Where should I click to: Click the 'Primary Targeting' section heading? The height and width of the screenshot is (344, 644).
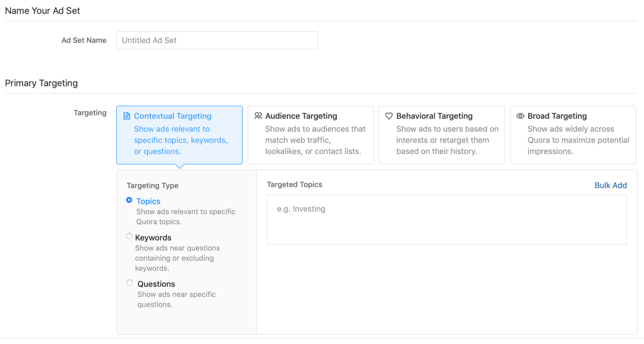point(41,83)
